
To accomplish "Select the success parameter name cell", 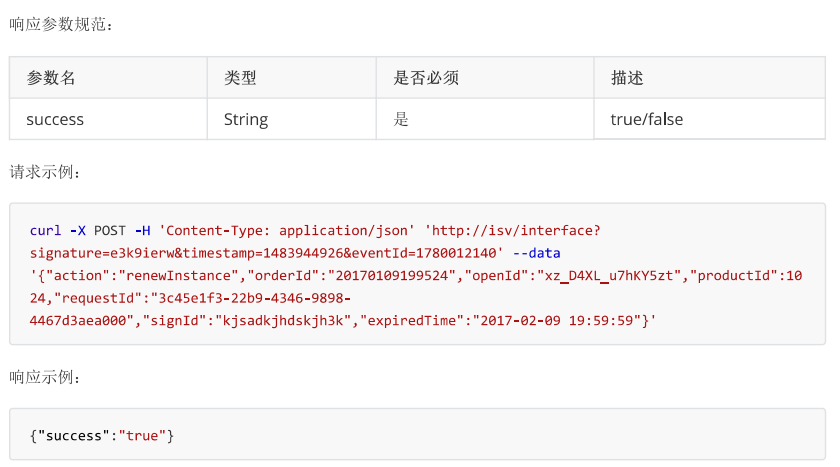I will [108, 119].
